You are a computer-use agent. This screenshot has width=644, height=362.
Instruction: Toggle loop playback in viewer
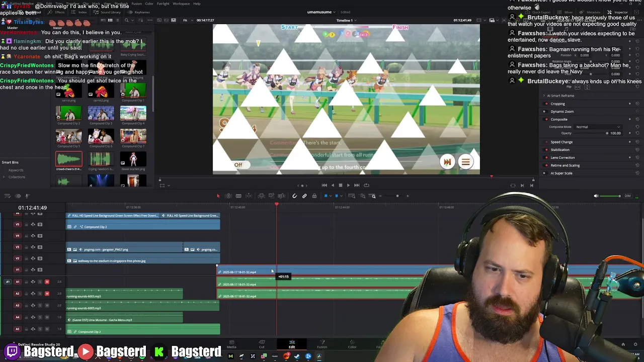tap(366, 185)
